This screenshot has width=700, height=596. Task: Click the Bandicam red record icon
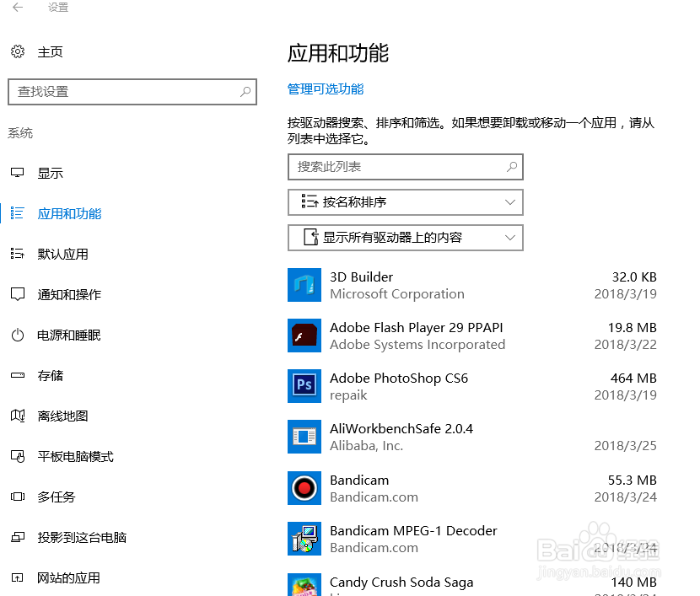click(x=304, y=488)
